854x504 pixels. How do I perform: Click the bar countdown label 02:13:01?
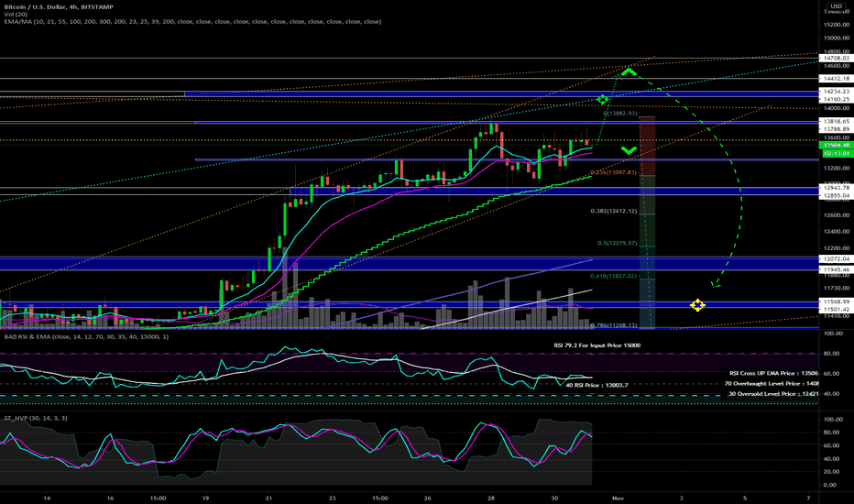[836, 154]
